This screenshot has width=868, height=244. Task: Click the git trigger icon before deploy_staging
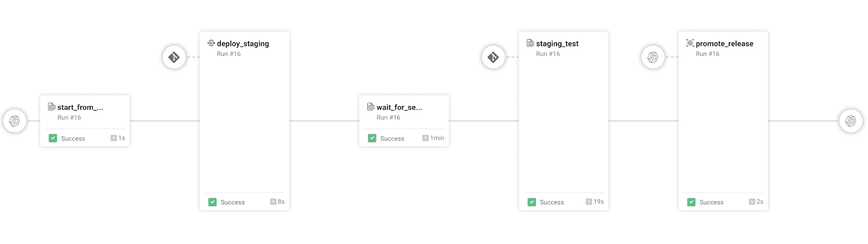click(174, 57)
